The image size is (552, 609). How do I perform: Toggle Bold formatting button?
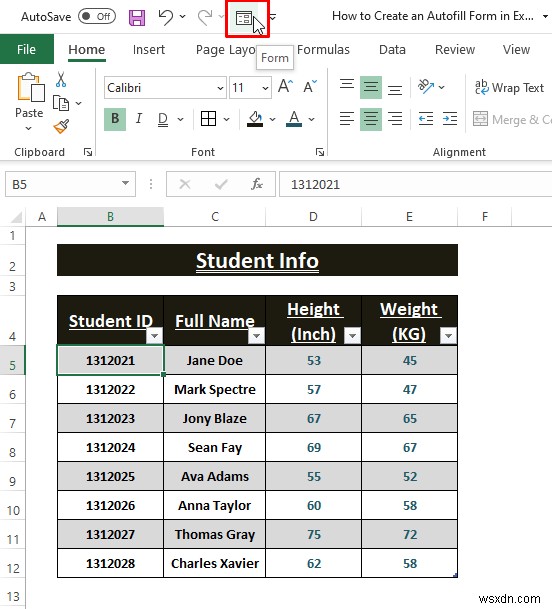click(x=115, y=118)
